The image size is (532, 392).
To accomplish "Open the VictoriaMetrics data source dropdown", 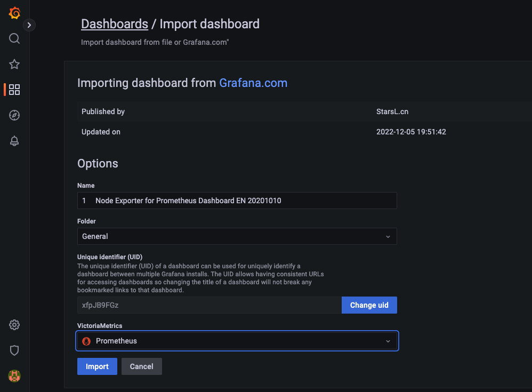I will 237,341.
